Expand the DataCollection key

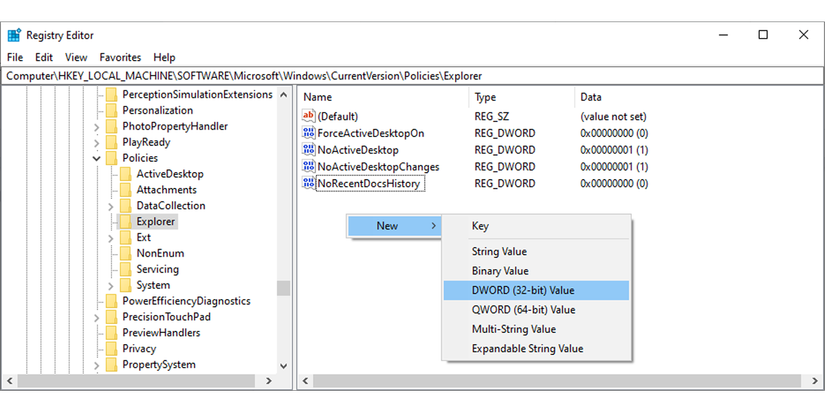point(111,206)
